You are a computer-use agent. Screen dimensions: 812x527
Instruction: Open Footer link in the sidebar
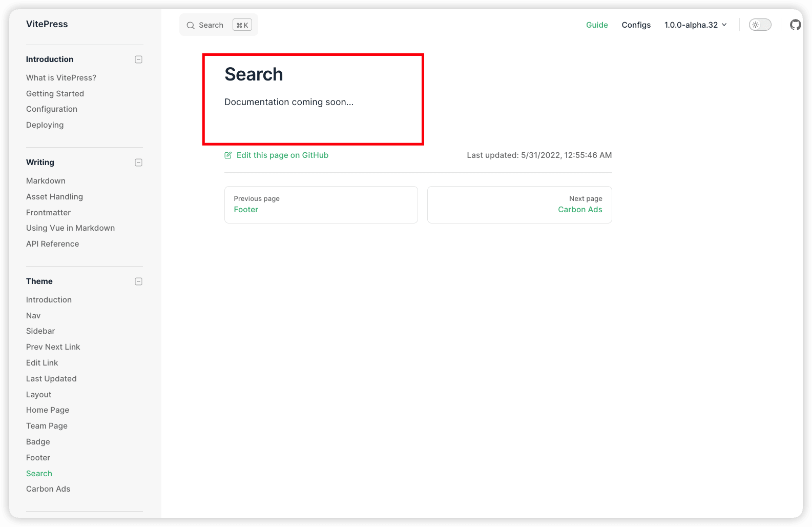coord(38,458)
